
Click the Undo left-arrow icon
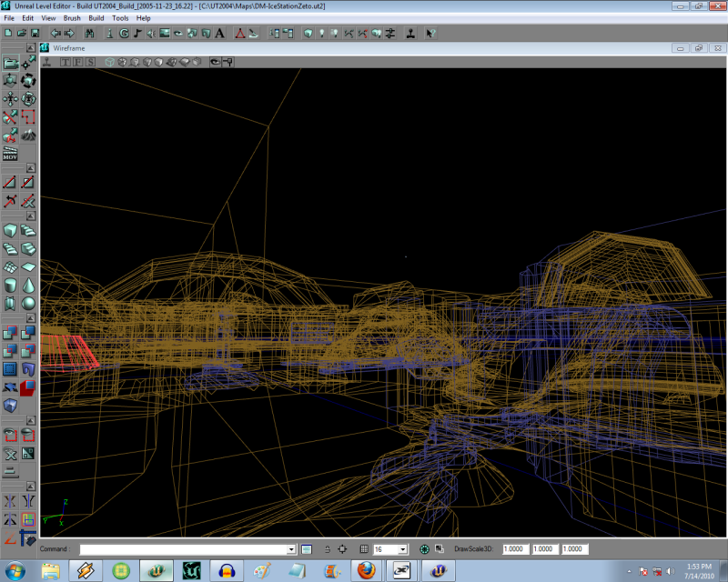[x=56, y=34]
